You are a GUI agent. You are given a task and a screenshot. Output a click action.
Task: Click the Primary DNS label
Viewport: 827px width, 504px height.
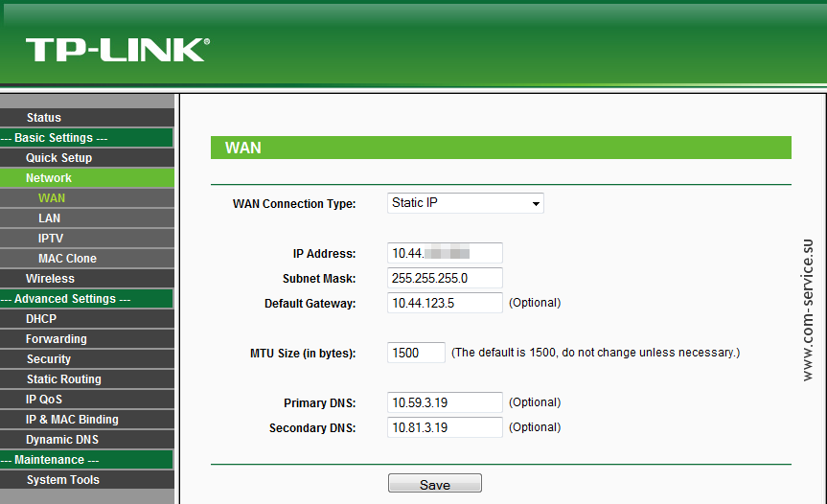320,403
